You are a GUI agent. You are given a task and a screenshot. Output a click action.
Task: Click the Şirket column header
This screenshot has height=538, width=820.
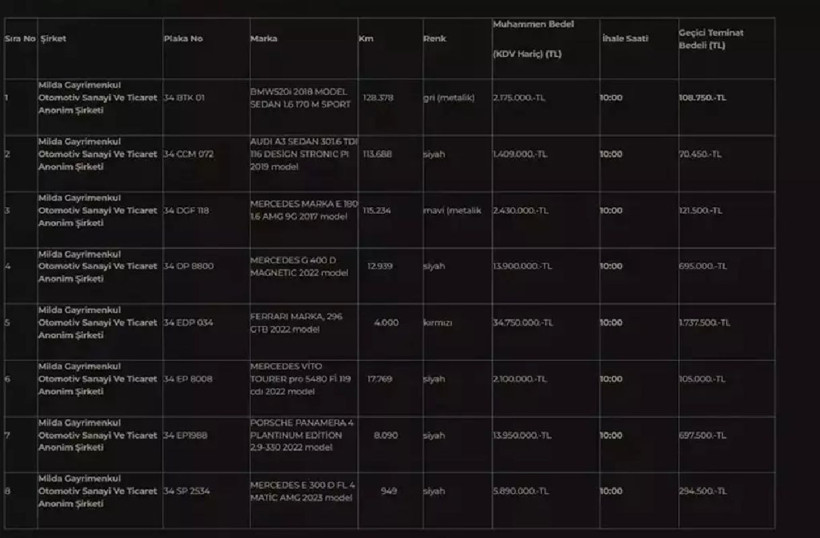53,39
